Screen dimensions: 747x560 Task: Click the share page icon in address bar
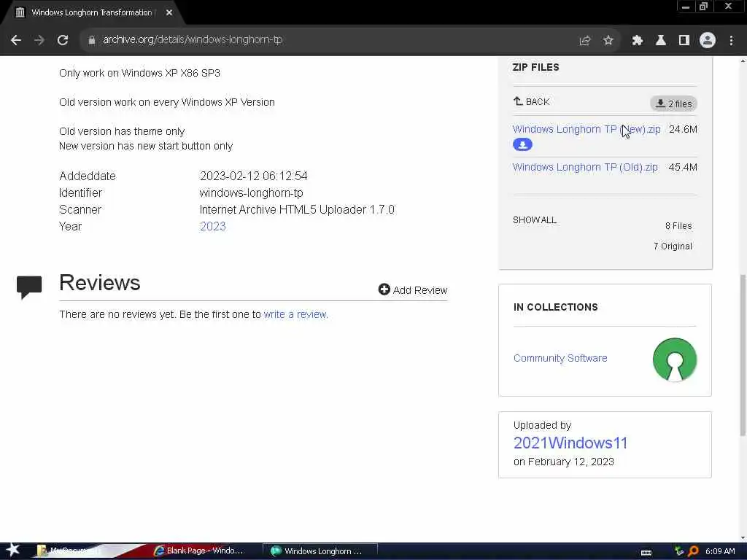[x=584, y=41]
